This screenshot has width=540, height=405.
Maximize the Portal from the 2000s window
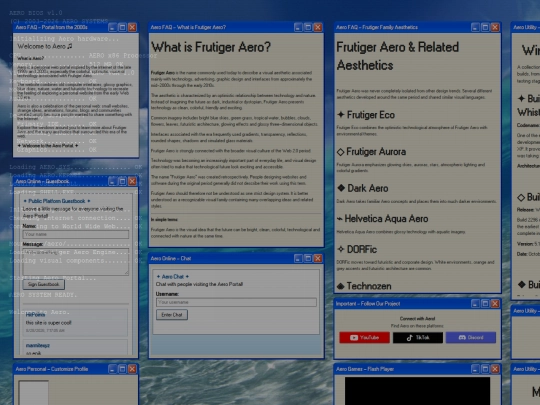click(x=122, y=27)
